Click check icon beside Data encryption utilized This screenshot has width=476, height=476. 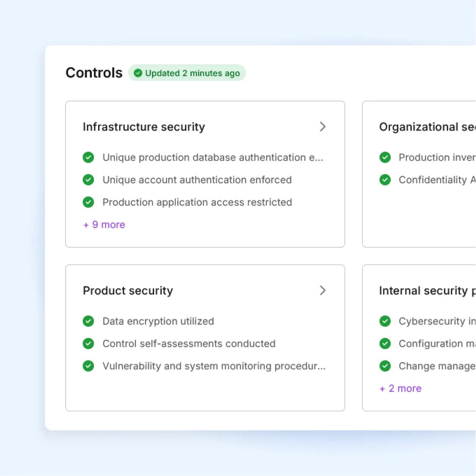pos(88,321)
